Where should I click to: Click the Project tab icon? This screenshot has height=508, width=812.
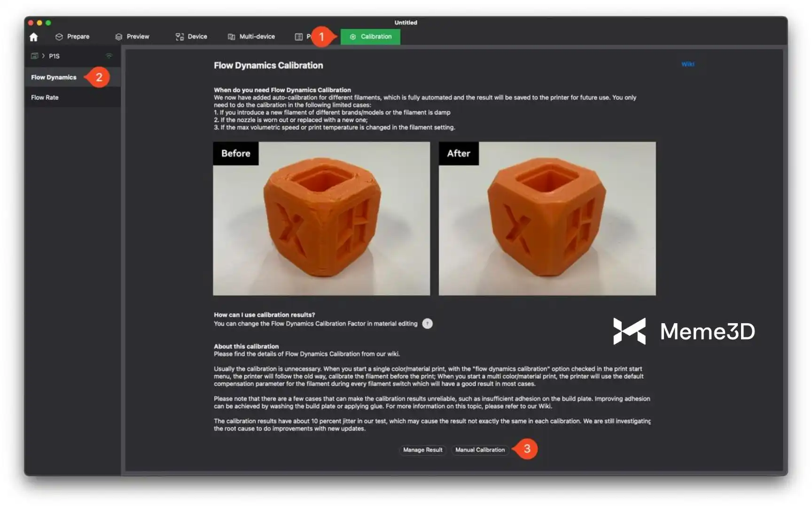(x=298, y=37)
